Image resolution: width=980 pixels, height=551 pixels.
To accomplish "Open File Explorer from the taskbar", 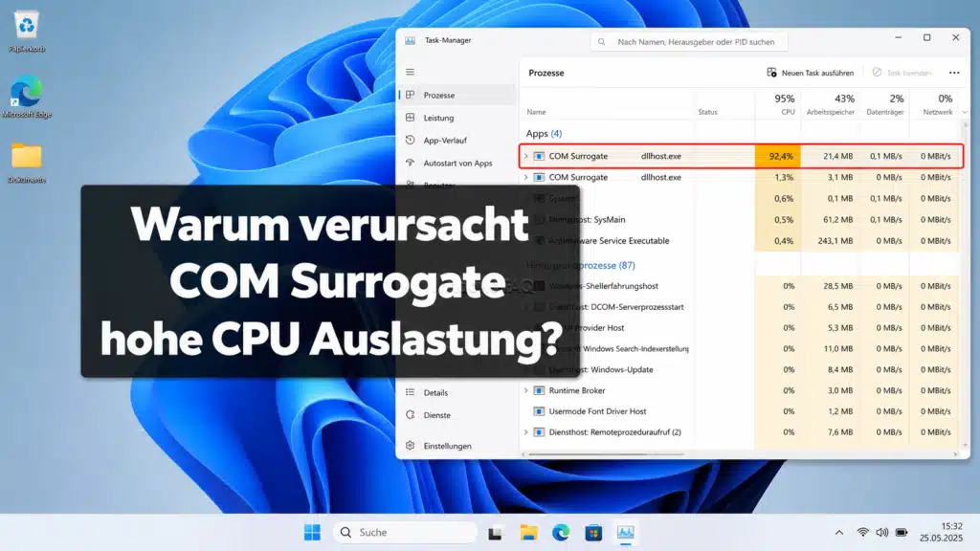I will (x=528, y=532).
